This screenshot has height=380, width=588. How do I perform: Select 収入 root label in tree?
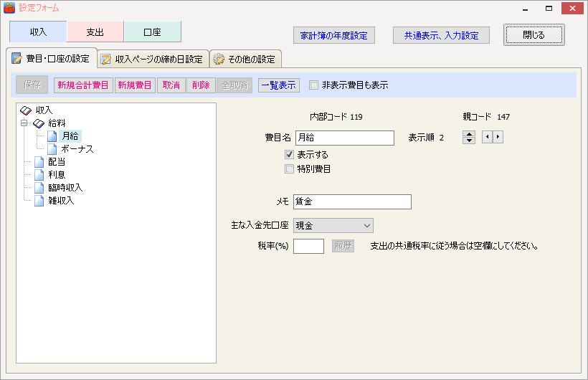[44, 110]
